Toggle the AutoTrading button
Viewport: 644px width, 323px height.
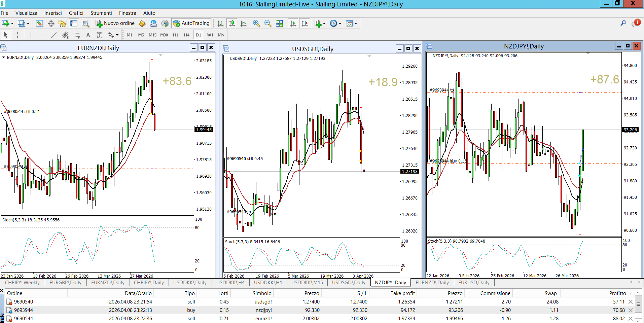point(191,23)
